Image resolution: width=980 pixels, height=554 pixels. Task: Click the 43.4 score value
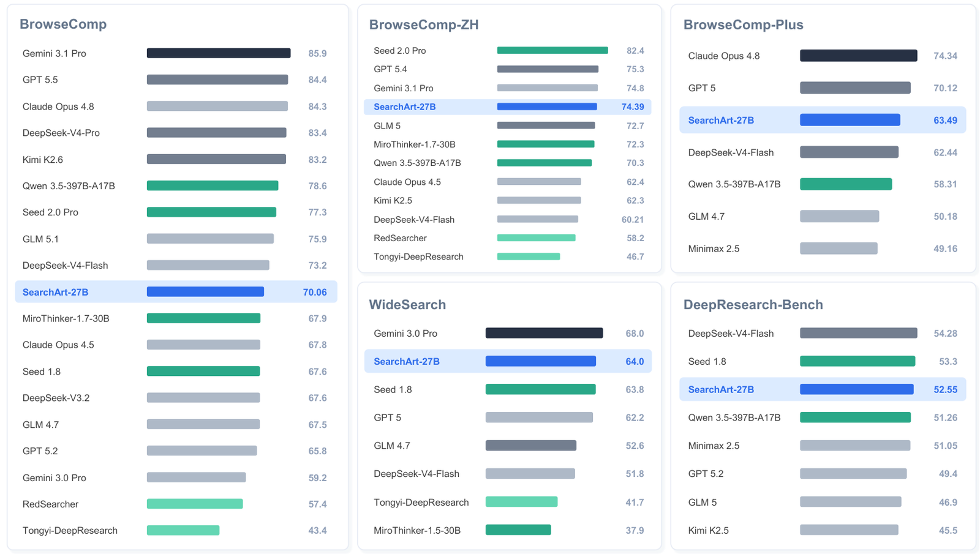pos(317,530)
